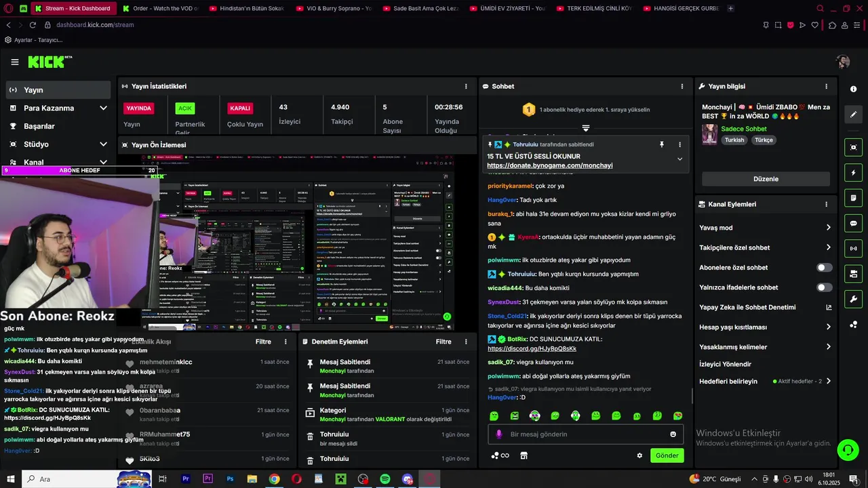This screenshot has width=868, height=488.
Task: Open Yasaklanmış kelimeler settings
Action: [x=765, y=347]
